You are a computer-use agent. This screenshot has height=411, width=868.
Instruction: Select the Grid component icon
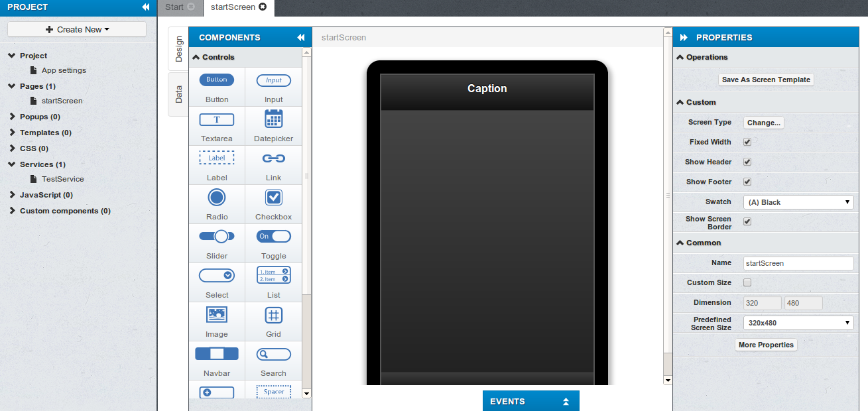273,315
